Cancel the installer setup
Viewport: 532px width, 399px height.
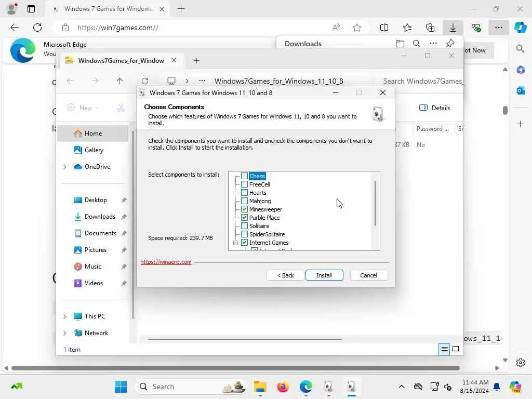pos(368,275)
